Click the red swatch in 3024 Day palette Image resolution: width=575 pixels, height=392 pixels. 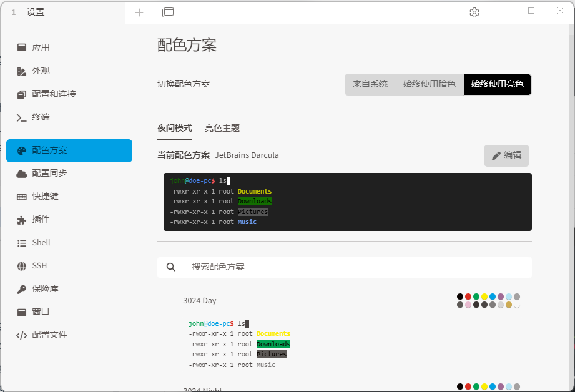click(468, 296)
